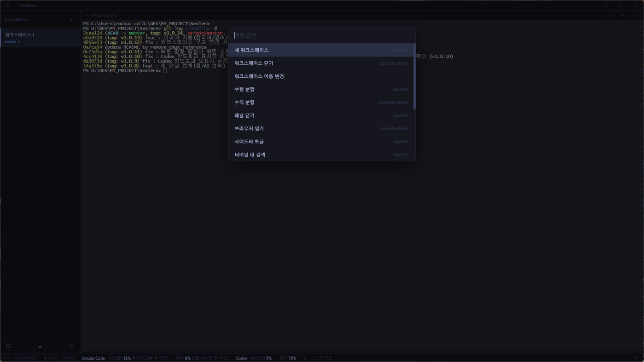Click Claude Code label in status bar
This screenshot has height=362, width=644.
click(x=93, y=358)
